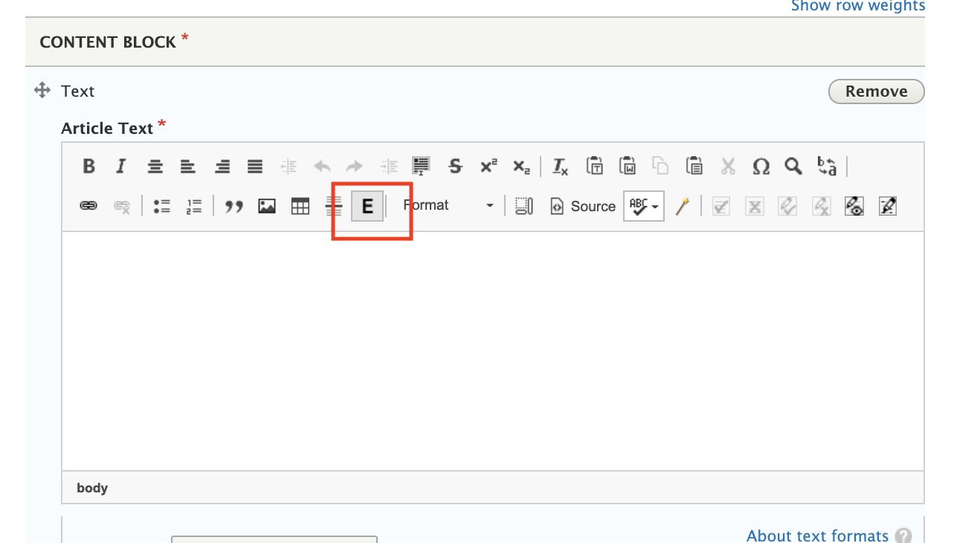Toggle Show Blocks view

[524, 206]
